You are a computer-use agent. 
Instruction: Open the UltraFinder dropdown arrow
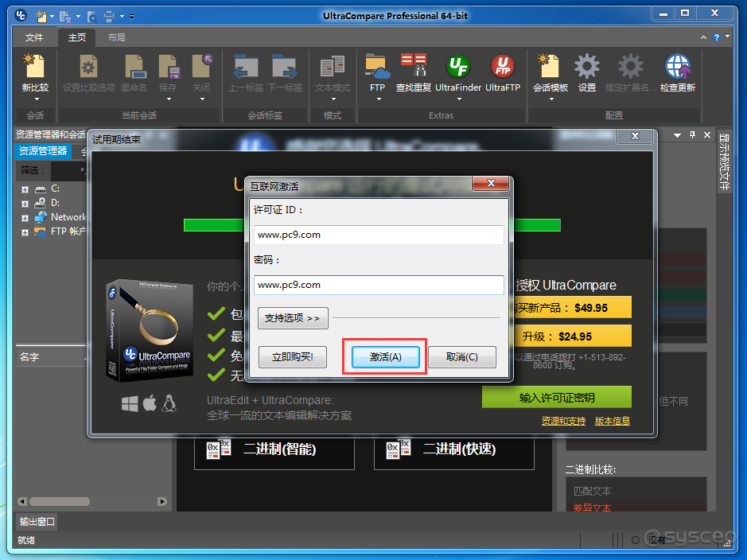click(459, 99)
